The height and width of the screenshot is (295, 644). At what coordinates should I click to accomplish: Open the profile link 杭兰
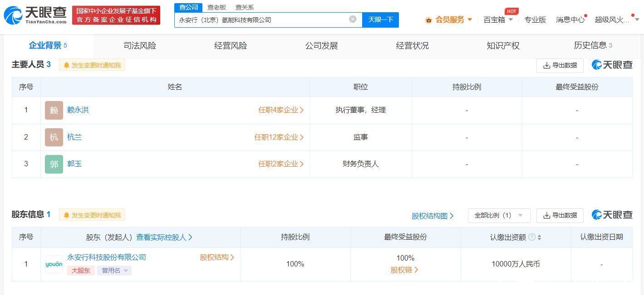pyautogui.click(x=74, y=137)
